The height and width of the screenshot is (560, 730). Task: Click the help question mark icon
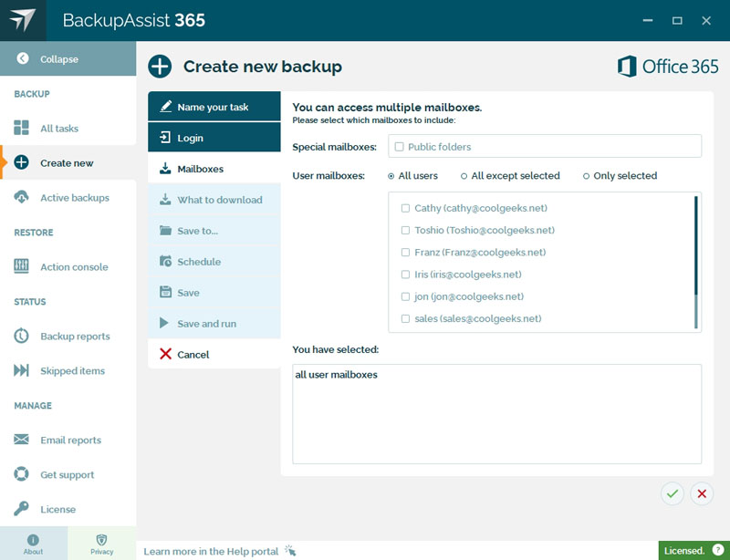click(x=718, y=550)
